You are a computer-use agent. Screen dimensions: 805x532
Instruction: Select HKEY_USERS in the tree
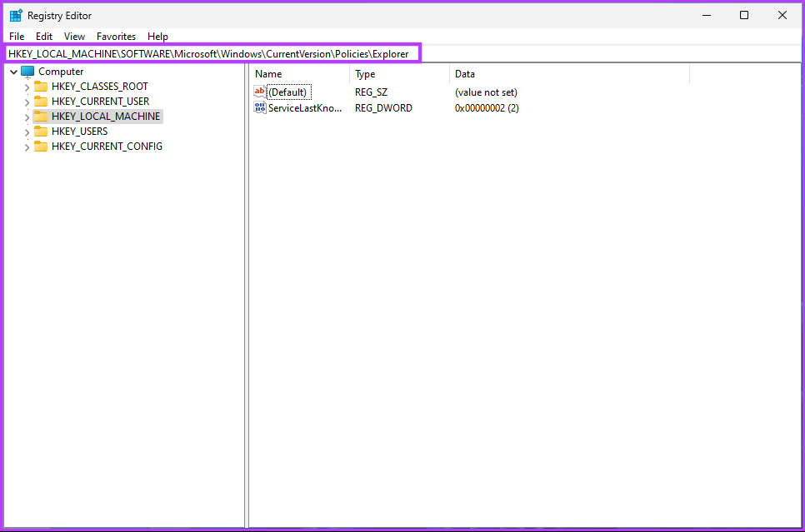79,132
